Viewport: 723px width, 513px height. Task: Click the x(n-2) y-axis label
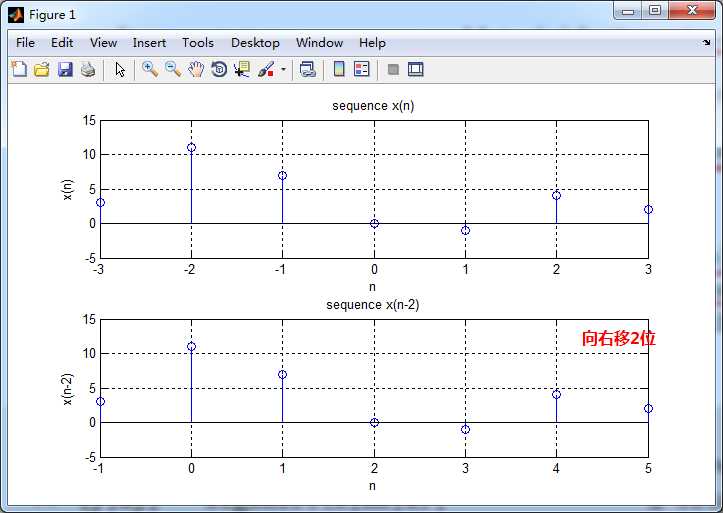67,389
